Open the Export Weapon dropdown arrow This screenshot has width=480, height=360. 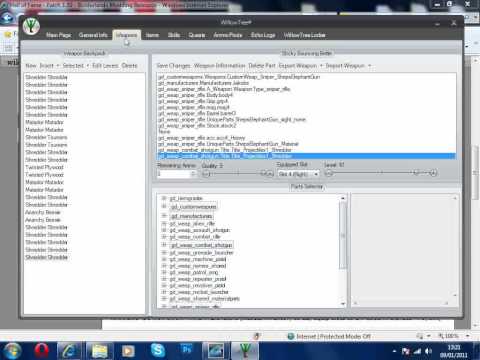321,66
